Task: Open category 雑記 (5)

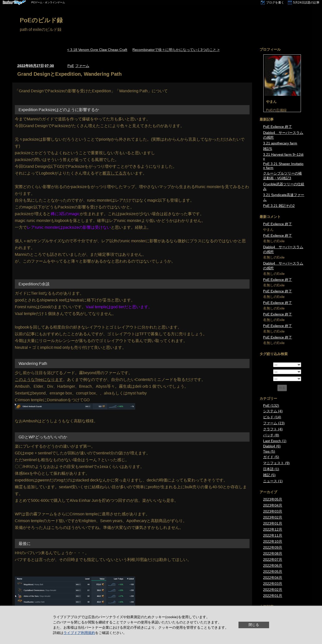Action: 269,475
